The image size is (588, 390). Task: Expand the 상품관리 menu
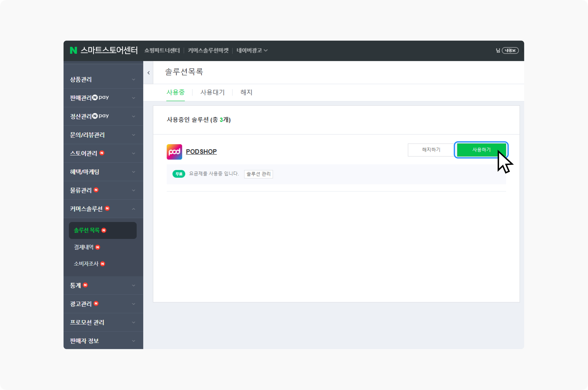tap(103, 79)
